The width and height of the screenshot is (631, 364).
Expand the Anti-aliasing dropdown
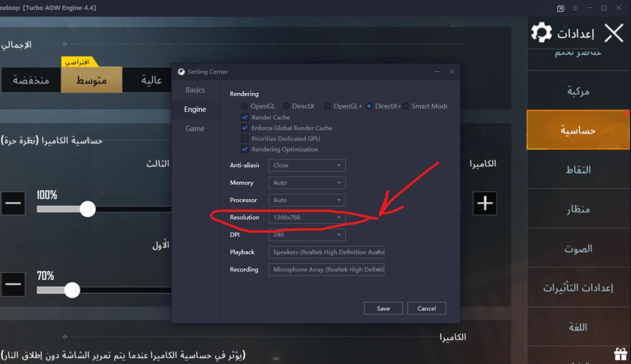[307, 166]
